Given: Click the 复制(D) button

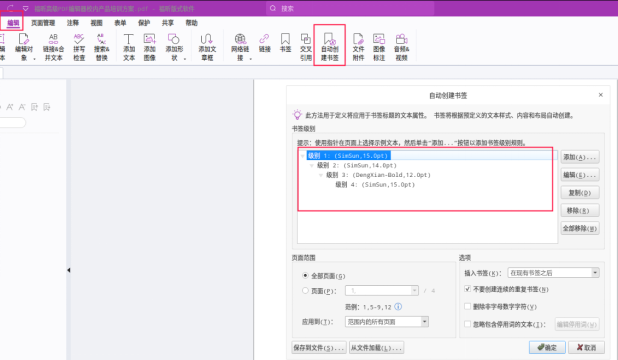Looking at the screenshot, I should click(x=580, y=192).
